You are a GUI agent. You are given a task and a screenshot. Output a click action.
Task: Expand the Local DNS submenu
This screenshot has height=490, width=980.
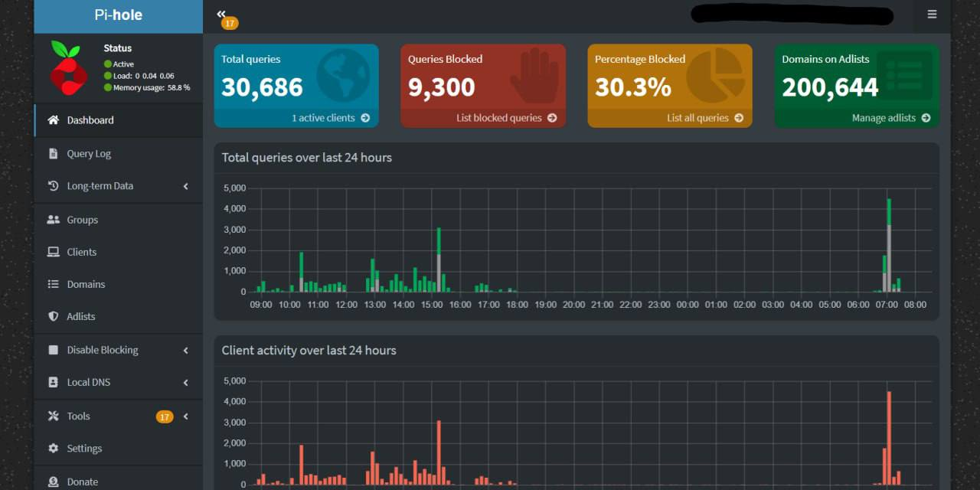[x=185, y=382]
